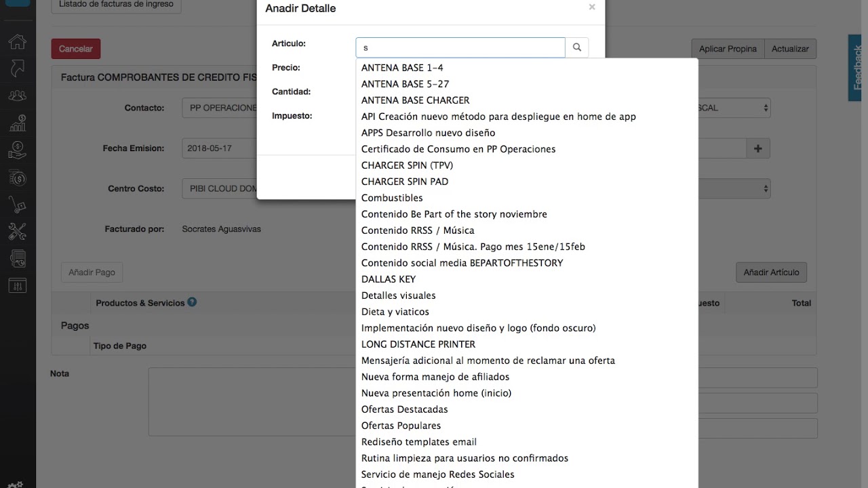Click the Añadir Artículo button
This screenshot has width=868, height=488.
point(771,272)
